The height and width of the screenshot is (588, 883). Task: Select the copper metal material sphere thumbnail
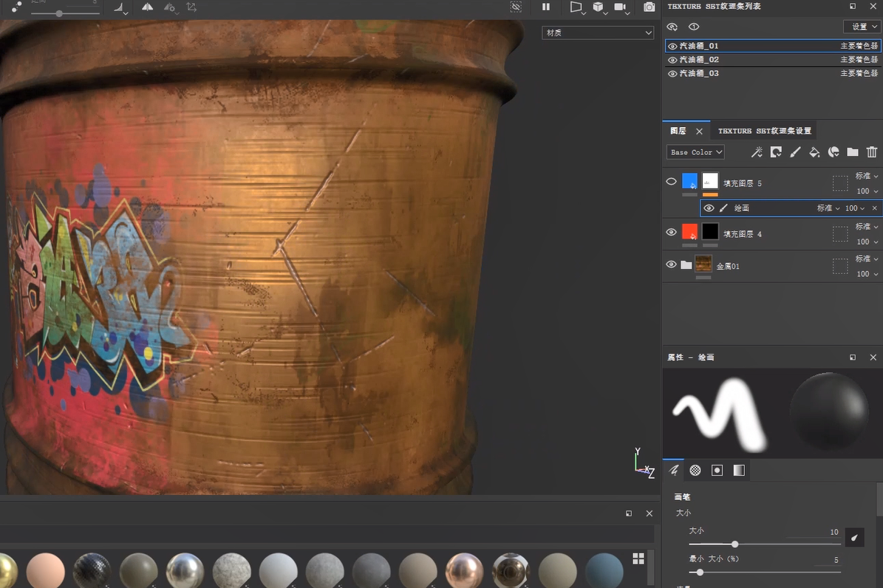(x=464, y=570)
